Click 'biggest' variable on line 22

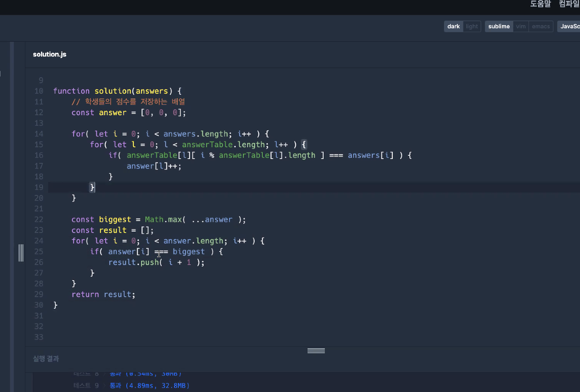[x=115, y=219]
